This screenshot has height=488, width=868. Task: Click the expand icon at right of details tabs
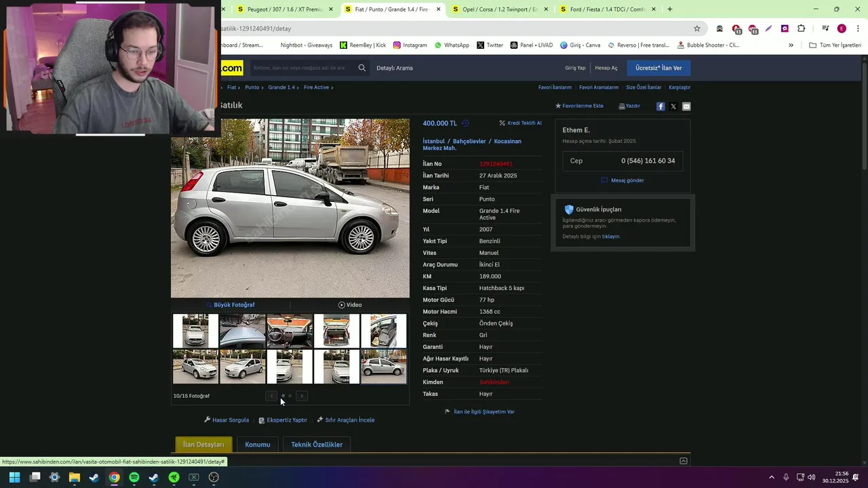point(684,461)
